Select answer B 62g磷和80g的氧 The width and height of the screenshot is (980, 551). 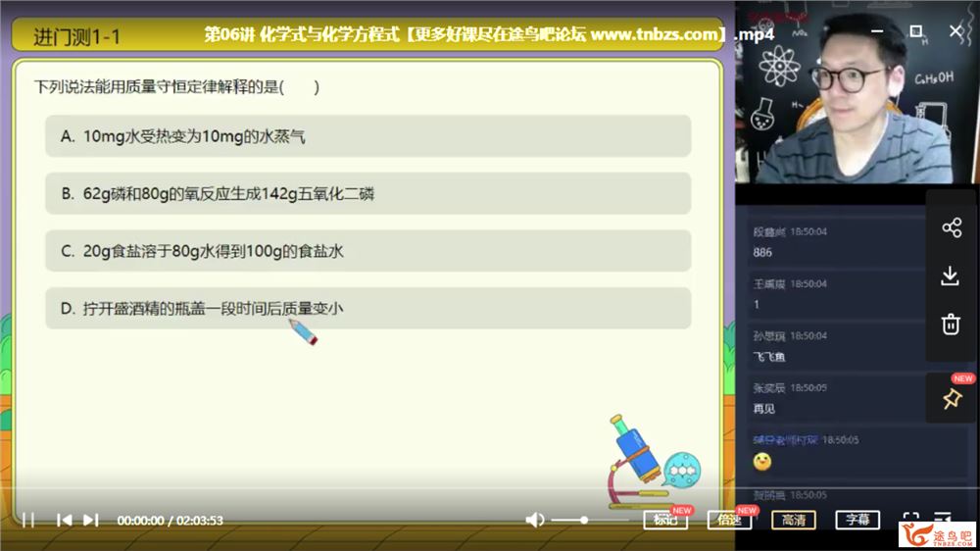tap(368, 193)
